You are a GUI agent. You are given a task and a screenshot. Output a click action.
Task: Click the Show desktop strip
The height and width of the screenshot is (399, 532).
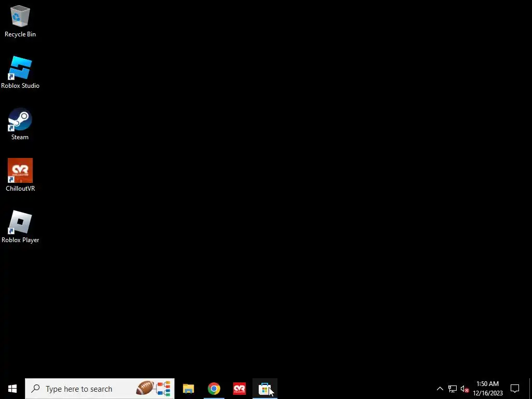(x=530, y=389)
